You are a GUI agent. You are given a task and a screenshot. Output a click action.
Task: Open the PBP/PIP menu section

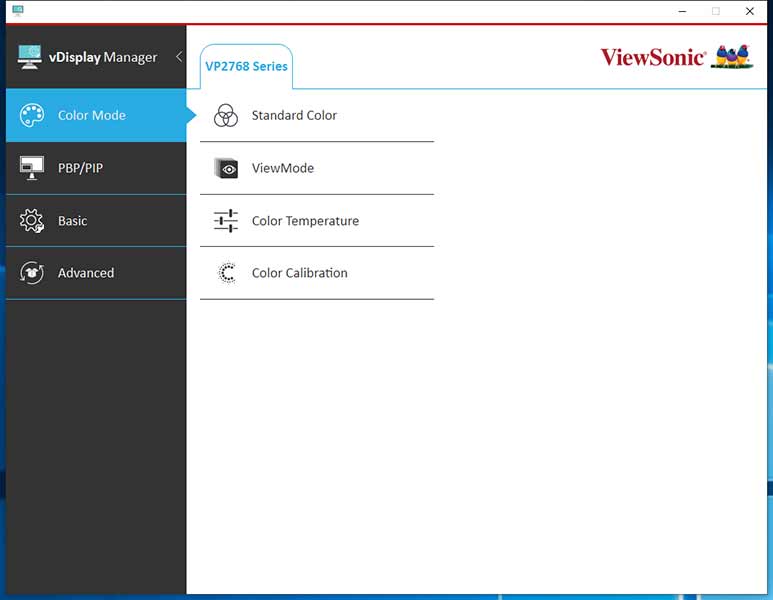pyautogui.click(x=80, y=168)
